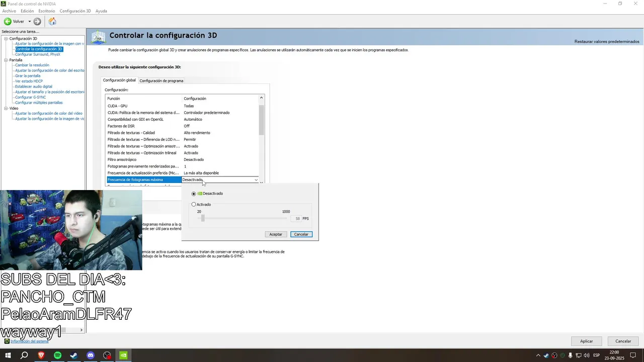Collapse Configuración 3D tree node
Image resolution: width=644 pixels, height=362 pixels.
pos(6,39)
